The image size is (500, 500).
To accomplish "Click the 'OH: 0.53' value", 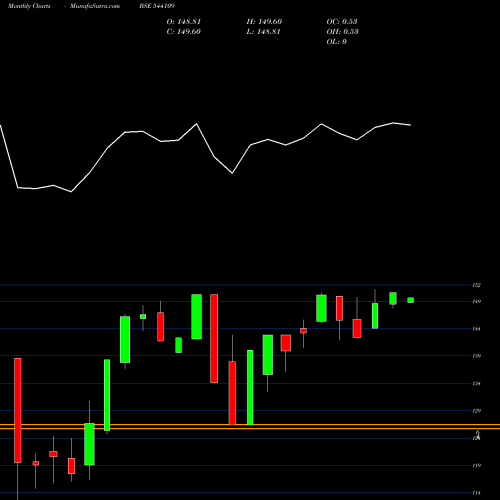I will pyautogui.click(x=342, y=32).
